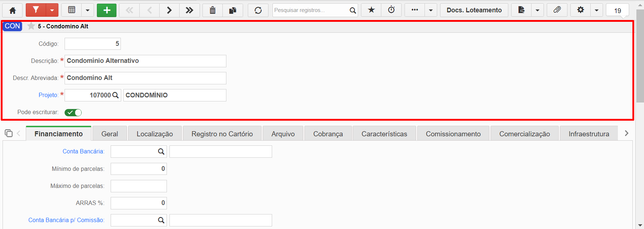Click the blue CON badge
The image size is (644, 229).
(12, 26)
